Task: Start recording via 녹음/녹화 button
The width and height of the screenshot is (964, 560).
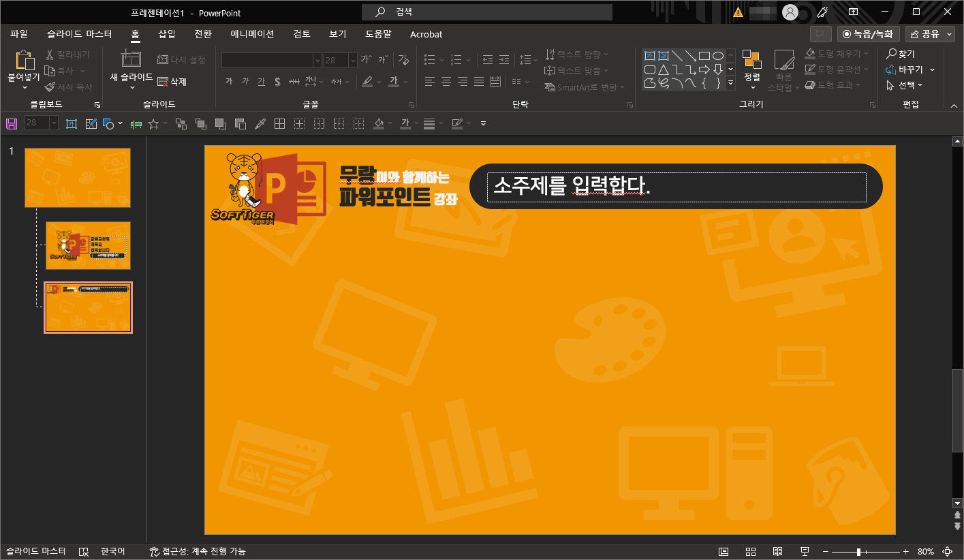Action: (868, 33)
